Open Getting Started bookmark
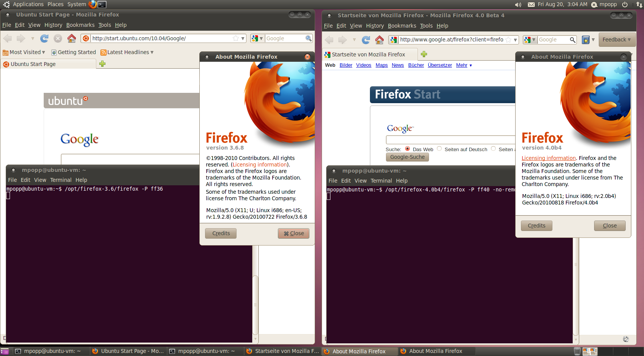 click(x=74, y=52)
